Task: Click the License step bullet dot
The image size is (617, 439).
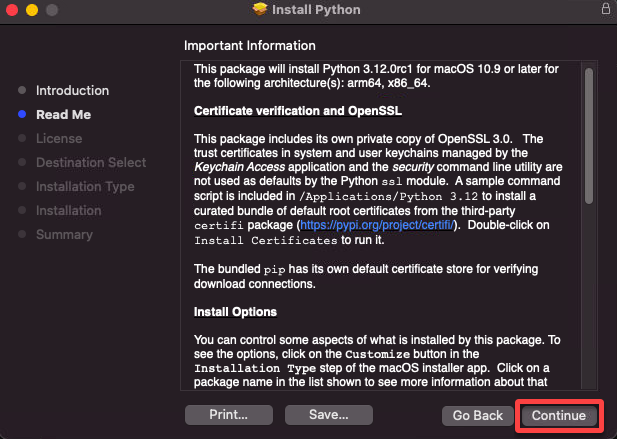Action: click(x=22, y=138)
